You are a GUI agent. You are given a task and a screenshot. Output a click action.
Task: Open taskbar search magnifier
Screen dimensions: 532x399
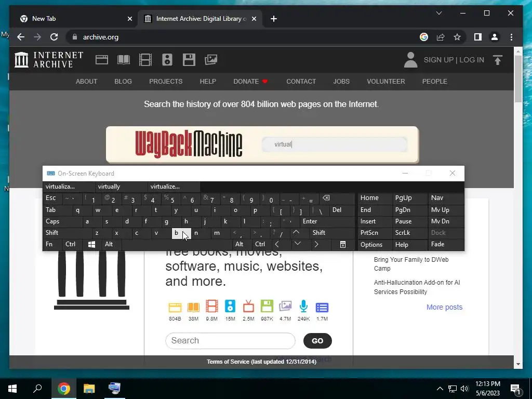[x=37, y=389]
